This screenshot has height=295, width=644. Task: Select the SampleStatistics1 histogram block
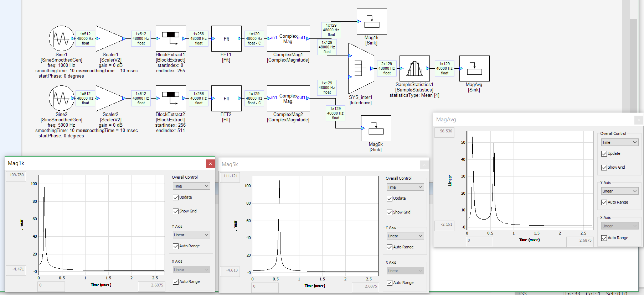[414, 68]
